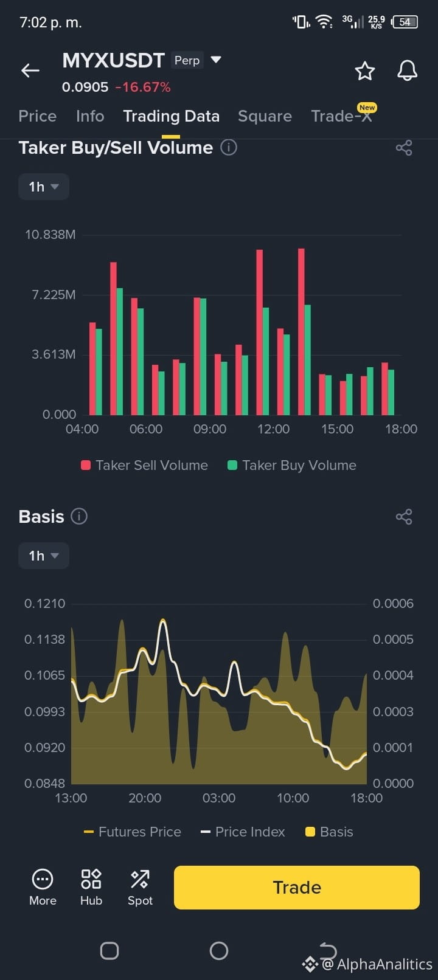Tap the battery indicator in status bar
The width and height of the screenshot is (438, 980).
tap(406, 22)
